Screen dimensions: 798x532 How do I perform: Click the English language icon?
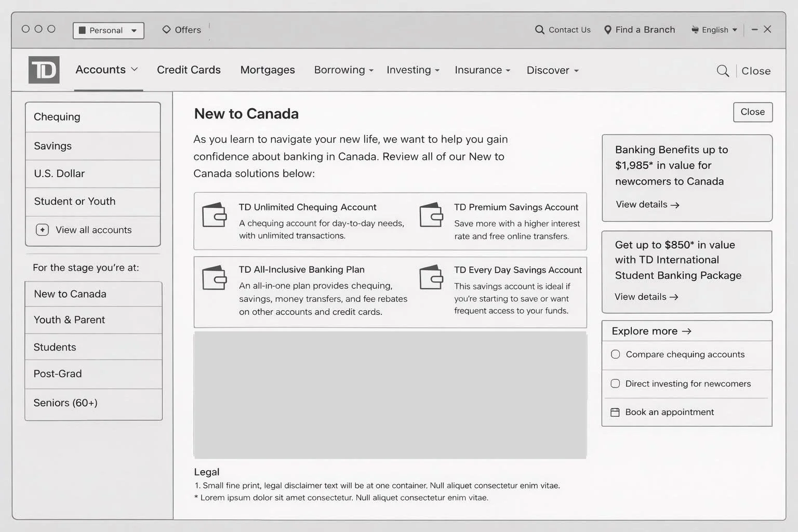(695, 30)
